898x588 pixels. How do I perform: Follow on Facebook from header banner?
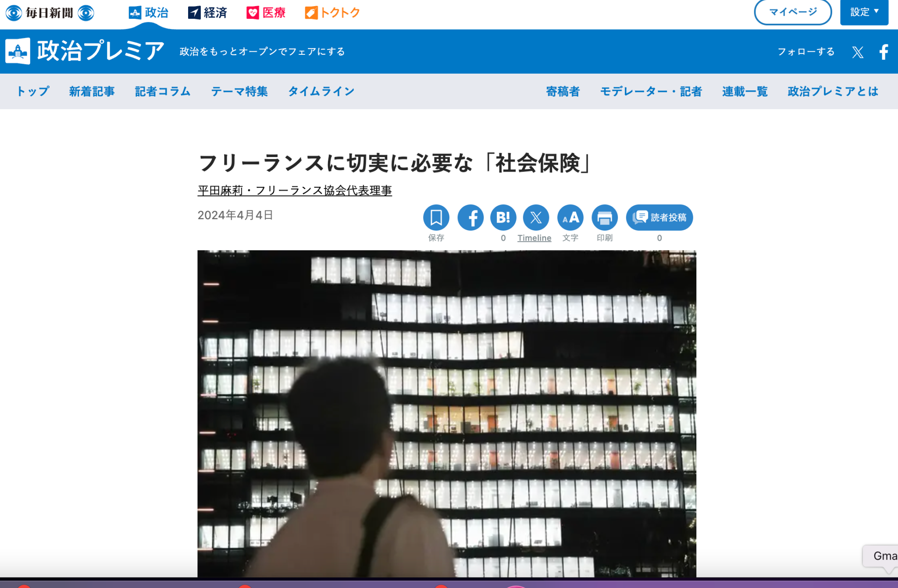click(x=884, y=52)
